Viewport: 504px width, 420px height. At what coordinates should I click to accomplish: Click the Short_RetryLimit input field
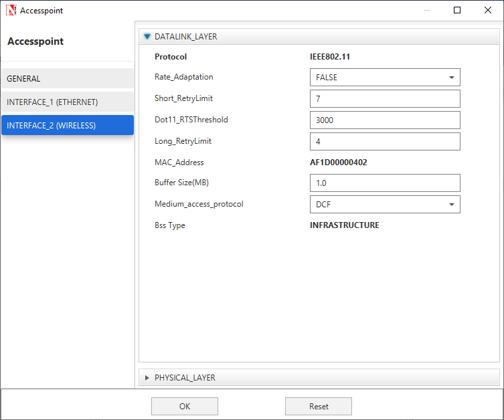click(385, 99)
